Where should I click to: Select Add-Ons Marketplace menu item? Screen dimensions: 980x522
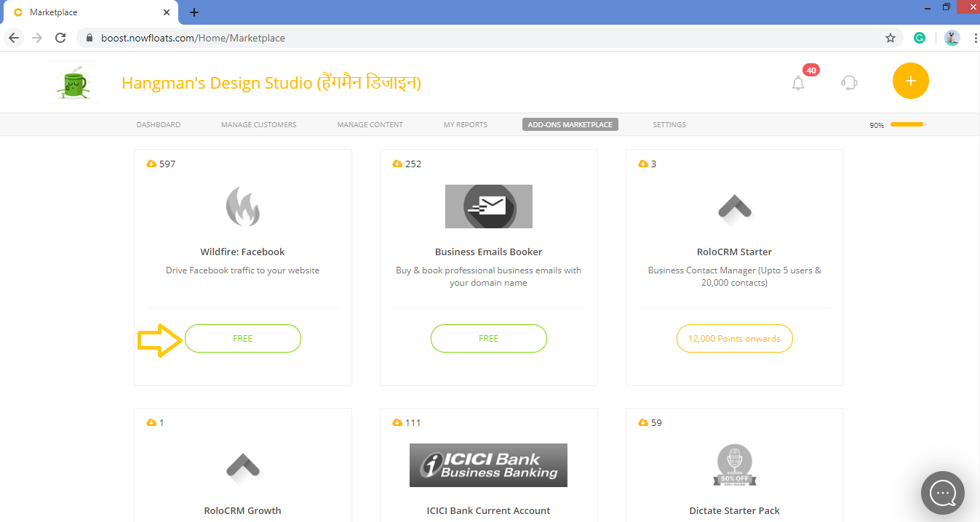tap(570, 125)
